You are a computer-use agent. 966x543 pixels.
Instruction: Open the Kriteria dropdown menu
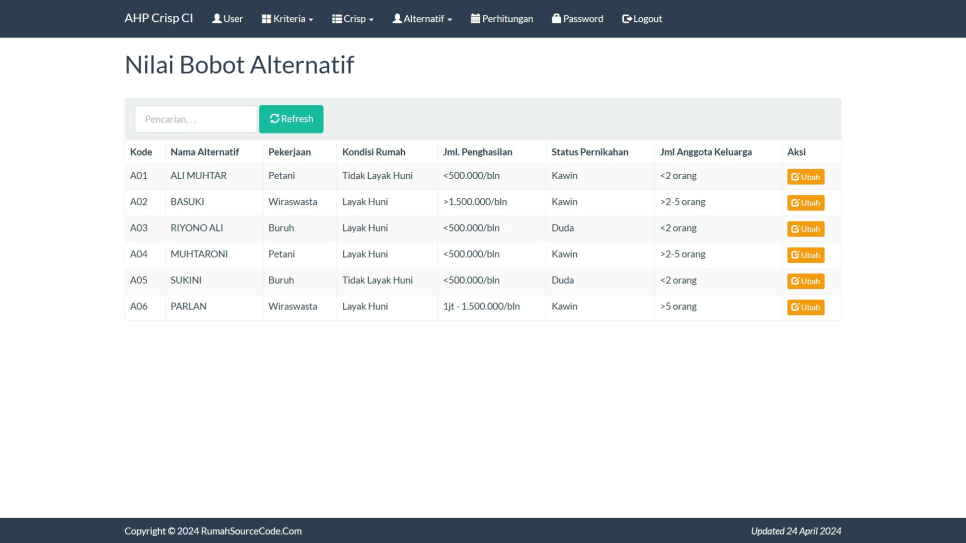287,19
